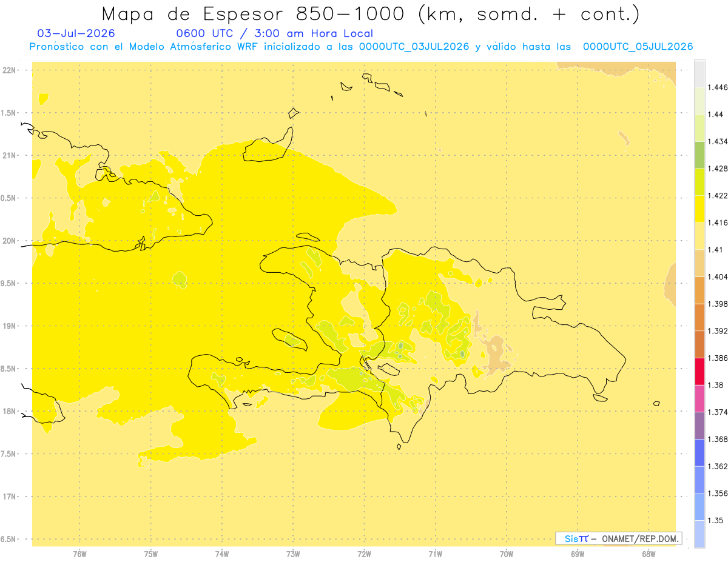Click the 17N latitude label
Image resolution: width=728 pixels, height=562 pixels.
pyautogui.click(x=9, y=497)
